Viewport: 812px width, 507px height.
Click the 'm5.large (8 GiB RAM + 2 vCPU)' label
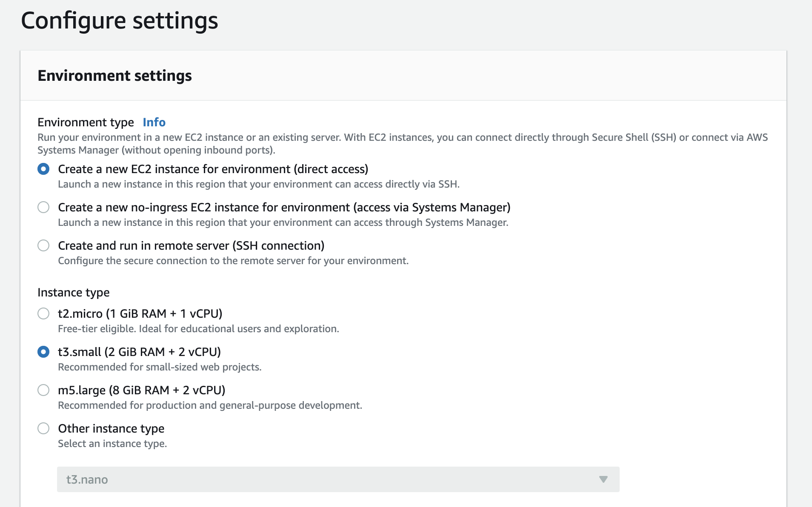(x=141, y=390)
